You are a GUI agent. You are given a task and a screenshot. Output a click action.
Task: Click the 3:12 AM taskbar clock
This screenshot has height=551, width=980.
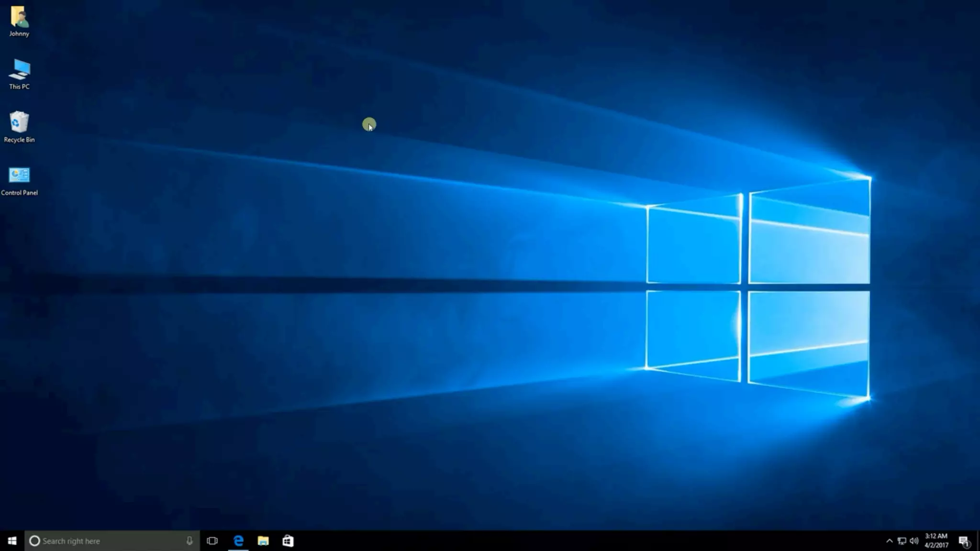click(936, 536)
